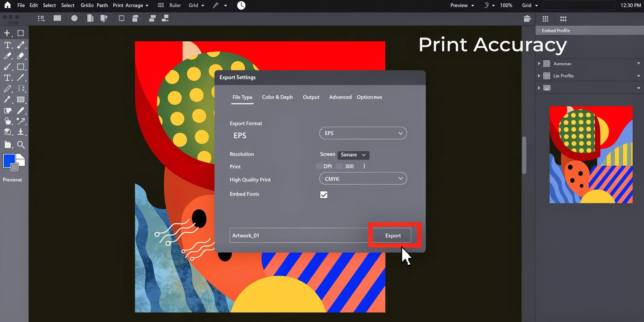Select the Type tool in the toolbar

coord(7,45)
